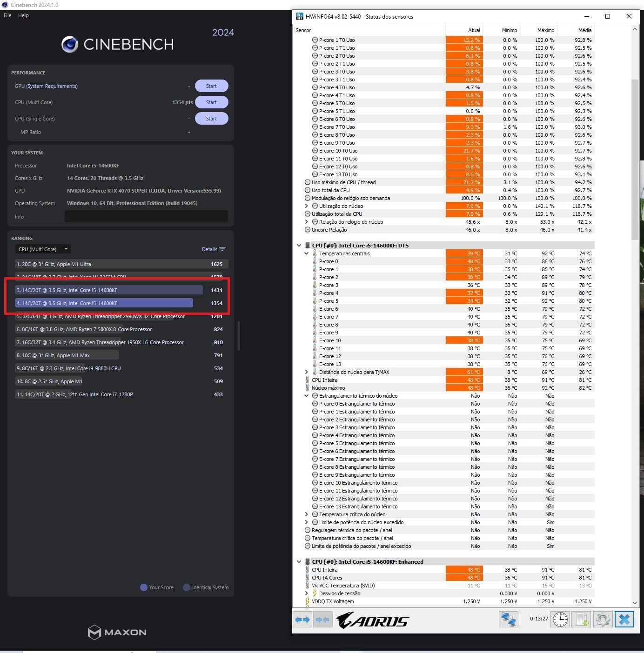Start the CPU (Multi Core) benchmark
Viewport: 644px width, 653px height.
[x=211, y=102]
